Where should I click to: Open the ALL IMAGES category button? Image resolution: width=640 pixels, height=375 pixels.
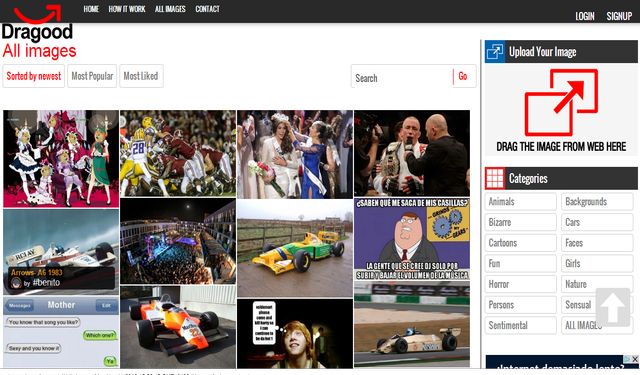[597, 325]
